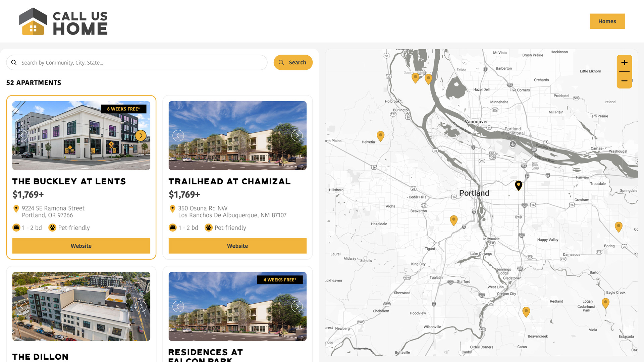Click the map pin near Boring
This screenshot has width=644, height=362.
coord(619,227)
